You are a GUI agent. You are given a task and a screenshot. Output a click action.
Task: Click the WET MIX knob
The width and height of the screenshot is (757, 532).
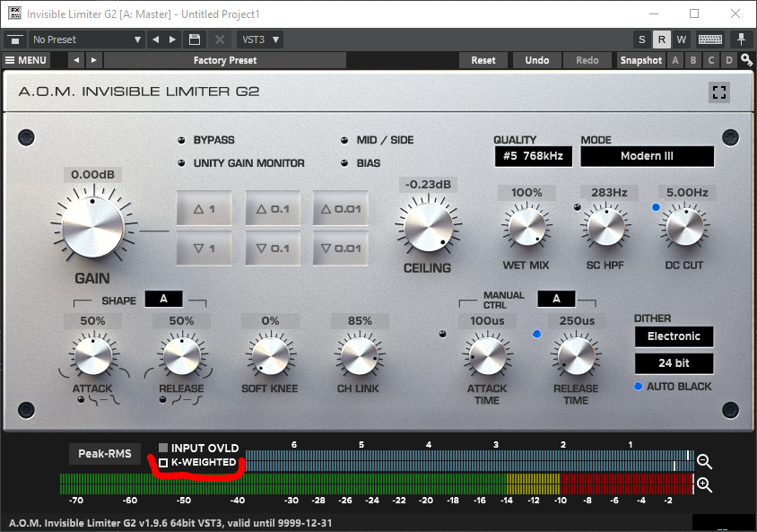coord(526,227)
